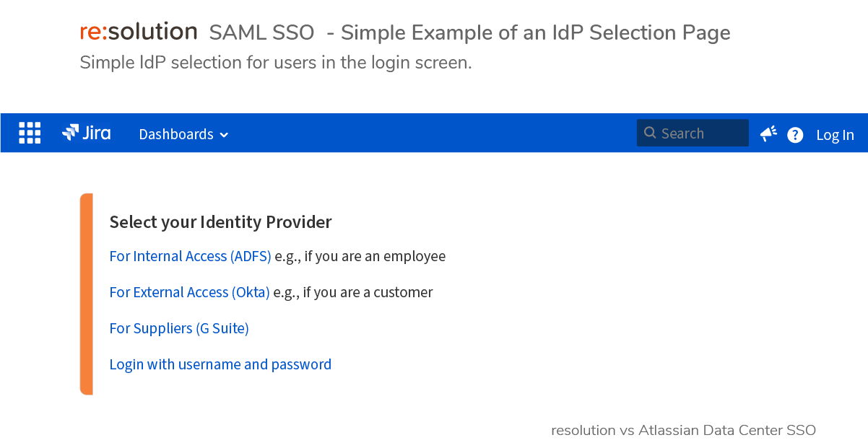Image resolution: width=868 pixels, height=448 pixels.
Task: Select For Suppliers (G Suite) link
Action: click(x=179, y=328)
